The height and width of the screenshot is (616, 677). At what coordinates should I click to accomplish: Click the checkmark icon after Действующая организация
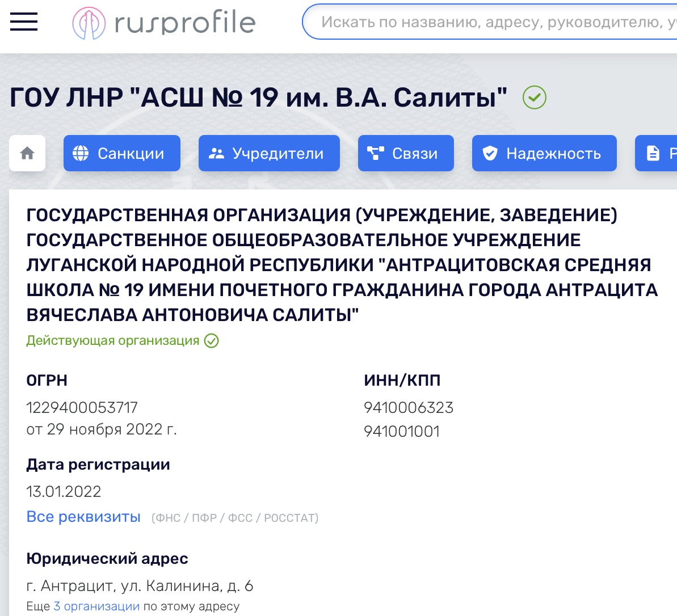click(x=212, y=341)
